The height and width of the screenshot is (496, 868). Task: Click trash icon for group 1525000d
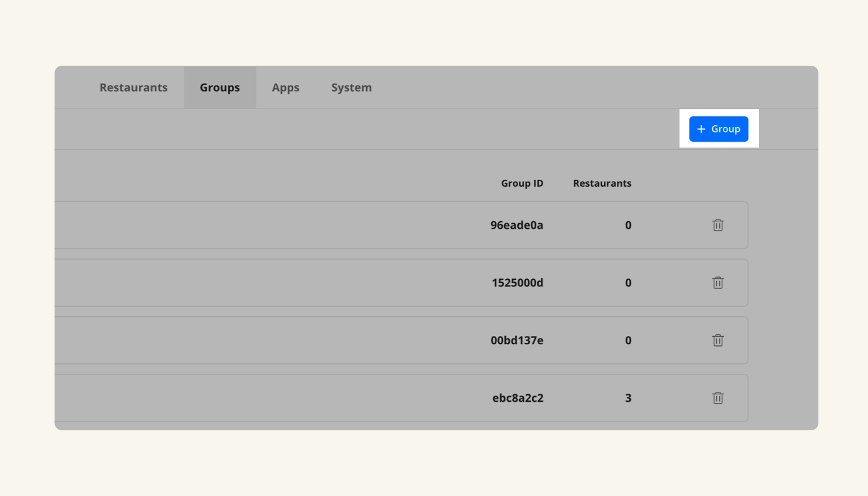pos(717,283)
